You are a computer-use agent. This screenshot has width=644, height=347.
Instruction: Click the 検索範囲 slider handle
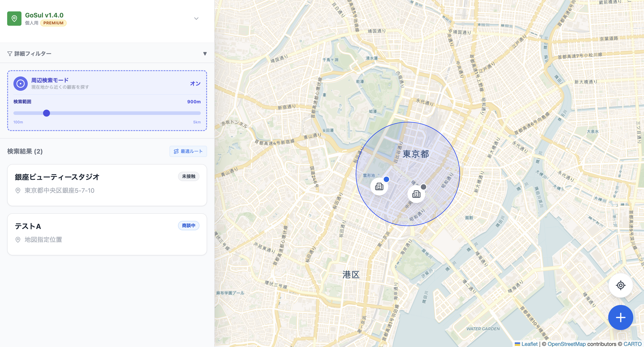pyautogui.click(x=47, y=113)
